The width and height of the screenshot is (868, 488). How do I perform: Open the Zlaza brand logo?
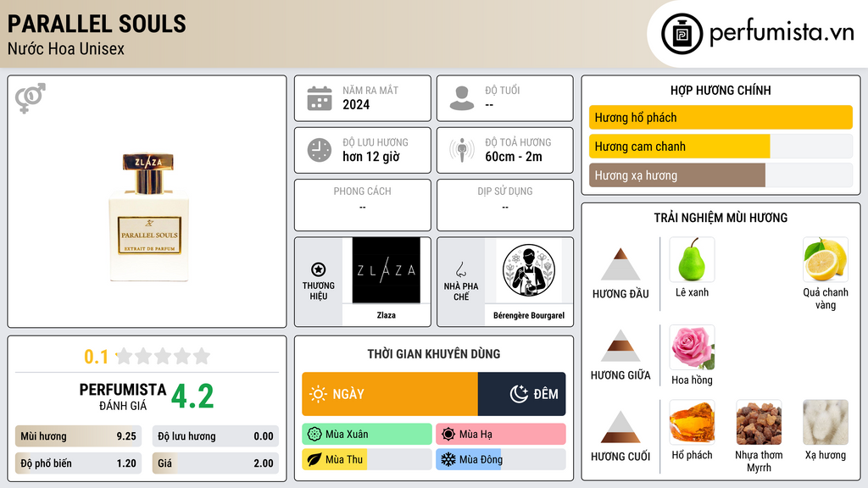[387, 270]
